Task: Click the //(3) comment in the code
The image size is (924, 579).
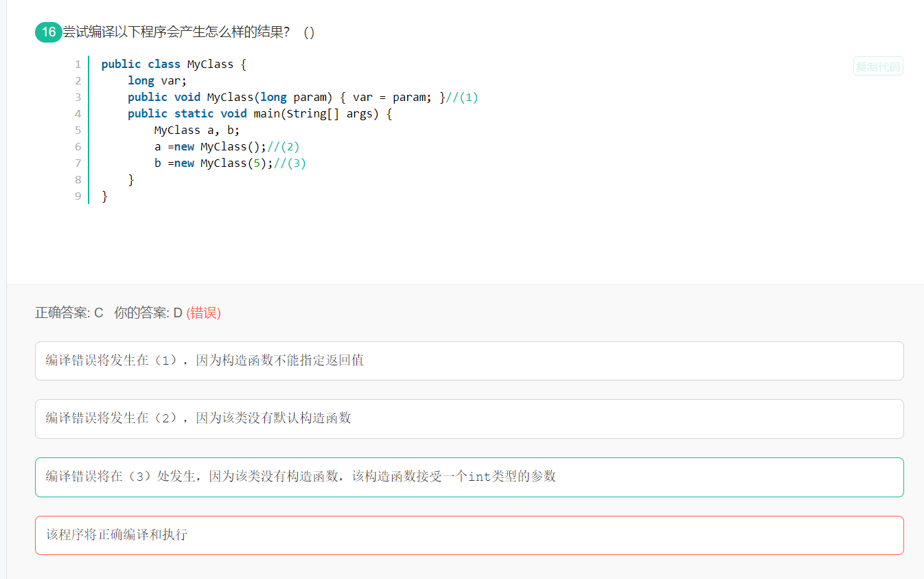Action: [290, 163]
